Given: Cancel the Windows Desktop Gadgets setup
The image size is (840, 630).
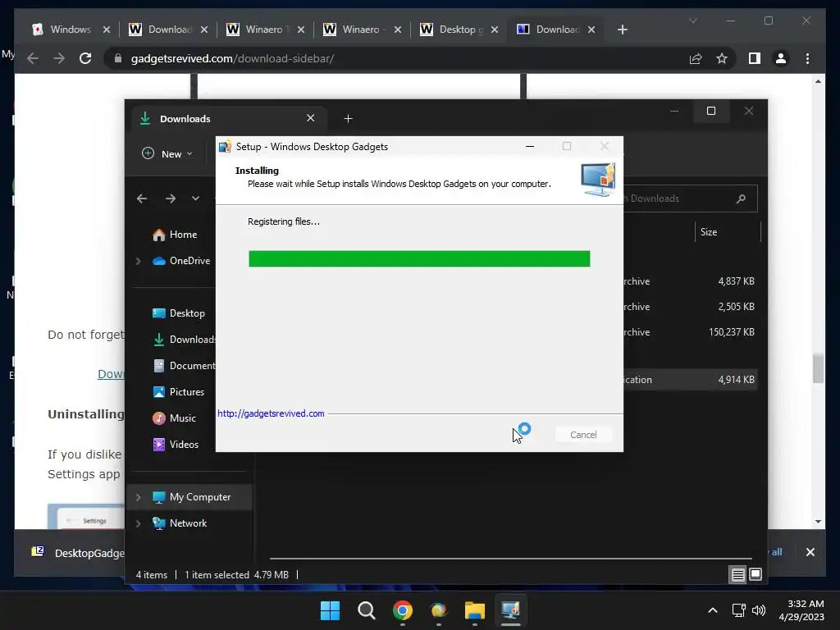Looking at the screenshot, I should pos(583,435).
